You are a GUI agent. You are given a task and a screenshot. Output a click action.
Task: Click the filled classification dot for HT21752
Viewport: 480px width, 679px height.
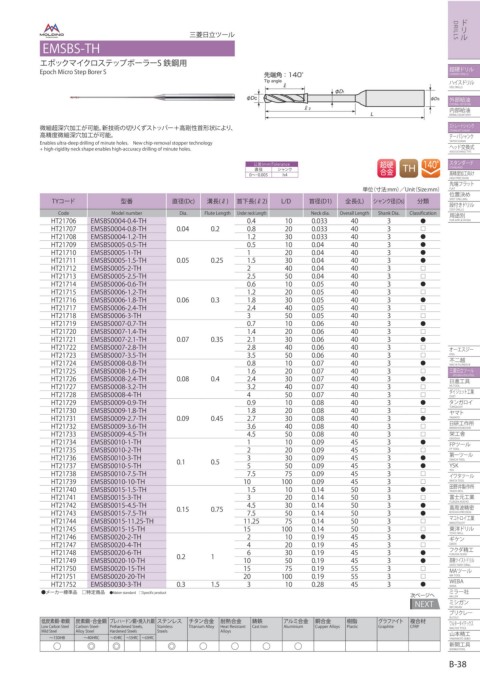tap(423, 584)
